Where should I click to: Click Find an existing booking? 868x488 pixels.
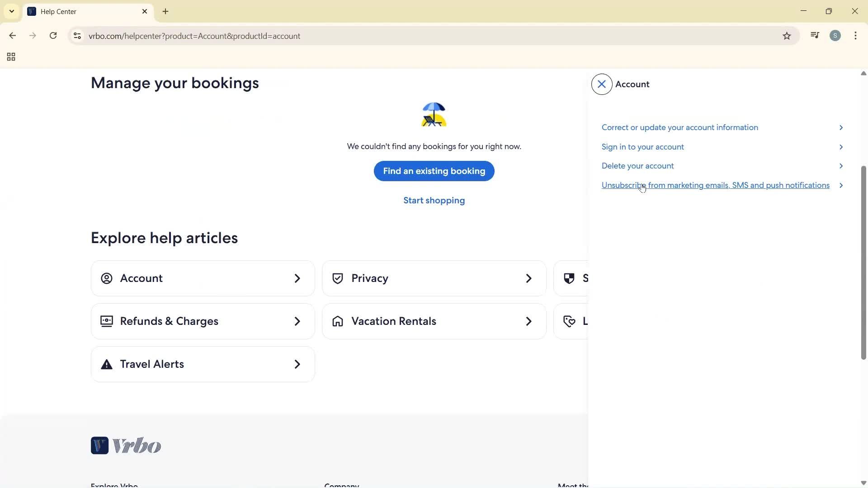tap(434, 171)
